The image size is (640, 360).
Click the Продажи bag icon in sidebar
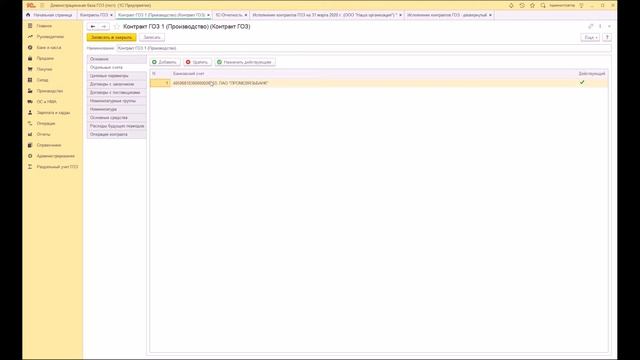click(30, 58)
